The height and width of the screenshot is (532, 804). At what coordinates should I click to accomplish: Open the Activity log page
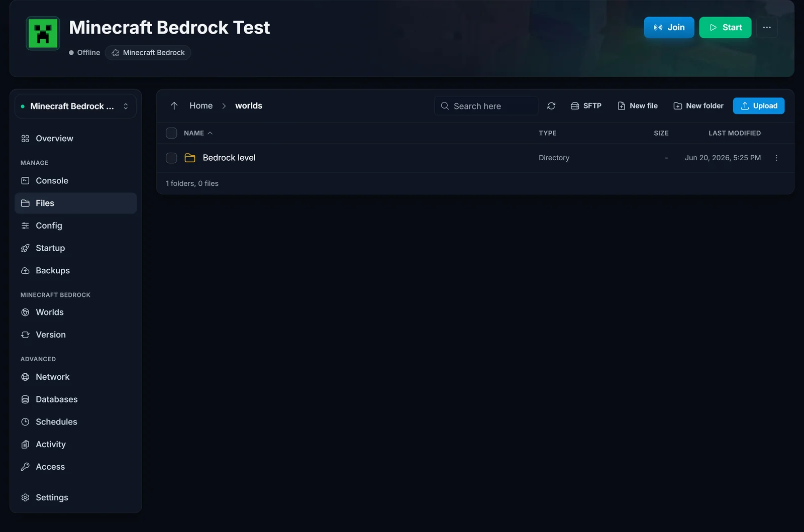tap(75, 445)
